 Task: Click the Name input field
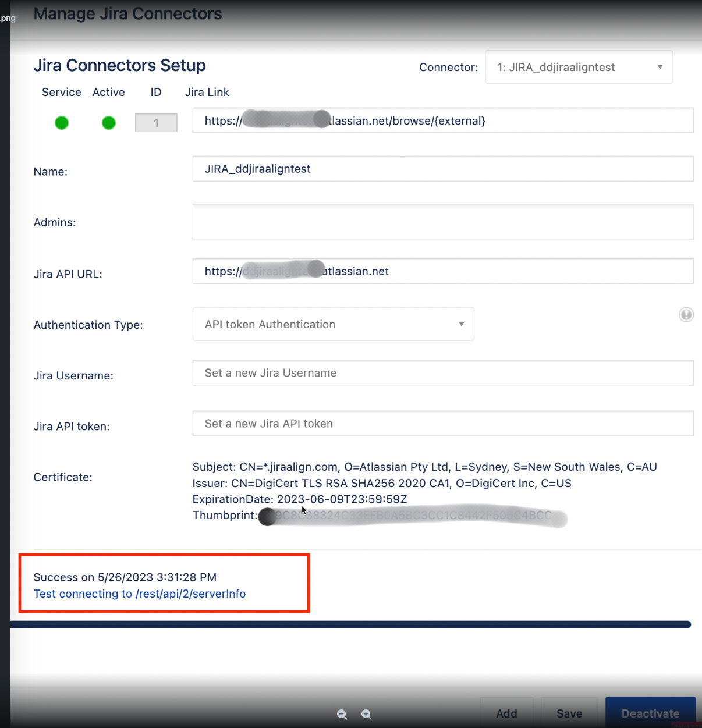(443, 169)
